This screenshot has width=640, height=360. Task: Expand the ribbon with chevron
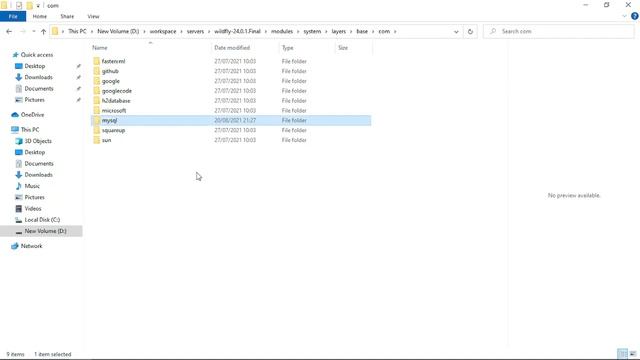point(624,16)
